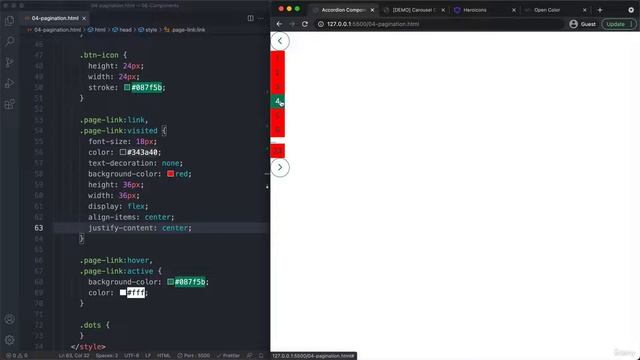Go back in the browser
The height and width of the screenshot is (360, 640).
(x=280, y=24)
